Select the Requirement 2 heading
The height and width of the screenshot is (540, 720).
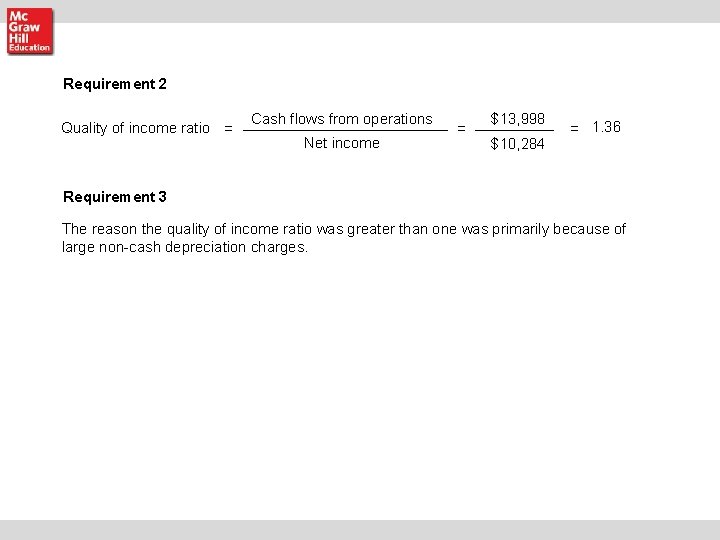(115, 84)
